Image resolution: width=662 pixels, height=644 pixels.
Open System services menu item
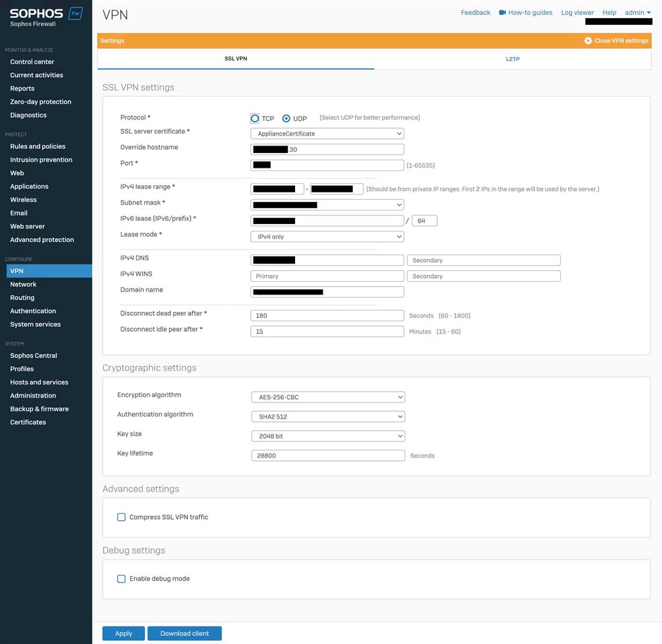(36, 324)
